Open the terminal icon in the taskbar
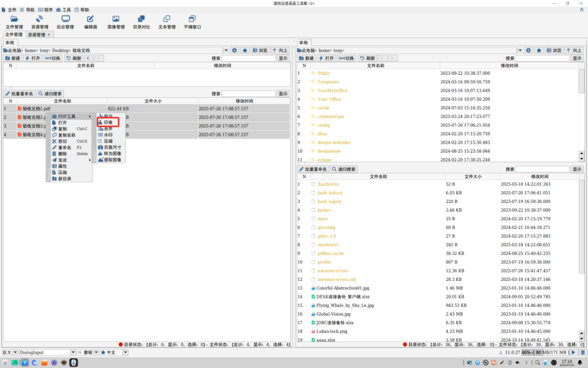The image size is (588, 368). click(15, 363)
